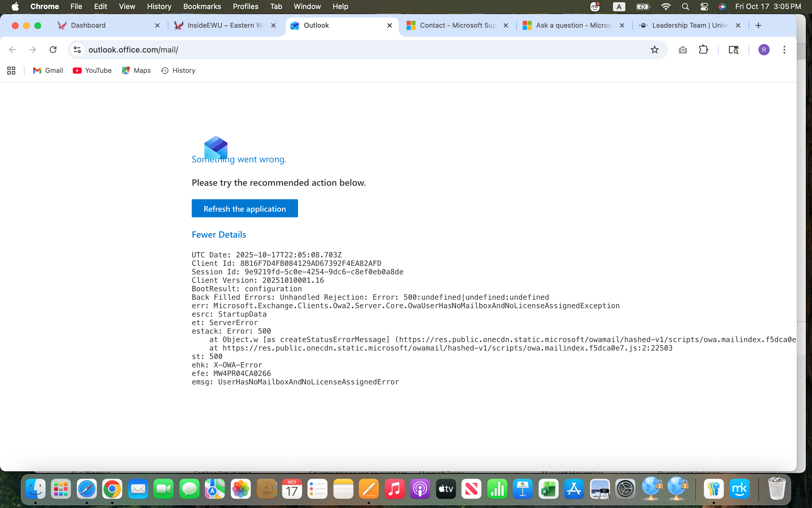Close the Leadership Team tab
Viewport: 812px width, 508px height.
coord(738,25)
